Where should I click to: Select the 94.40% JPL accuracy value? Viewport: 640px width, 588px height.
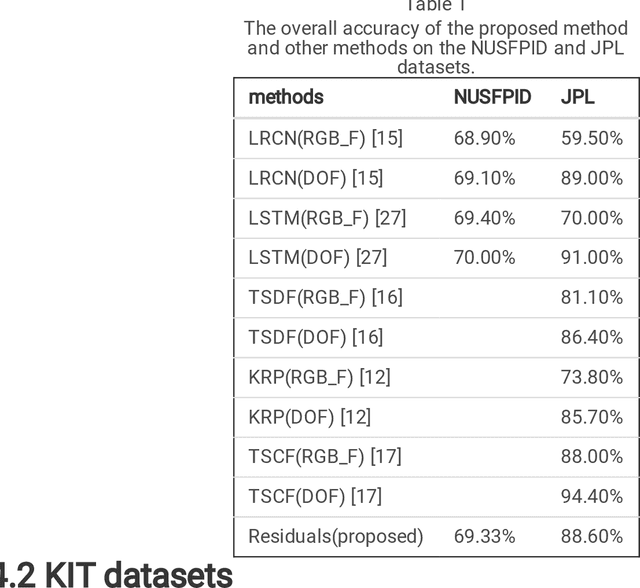(x=591, y=496)
